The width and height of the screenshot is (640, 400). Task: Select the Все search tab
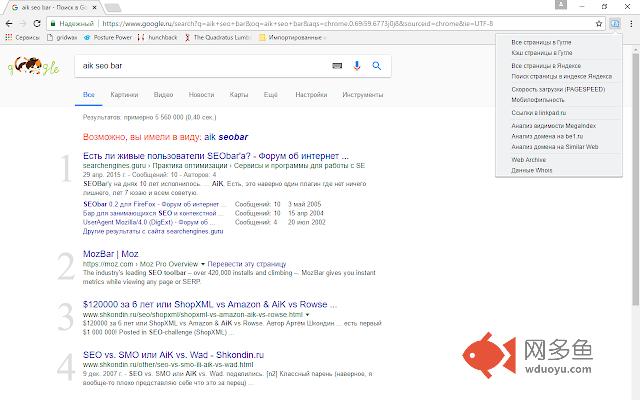pos(89,95)
